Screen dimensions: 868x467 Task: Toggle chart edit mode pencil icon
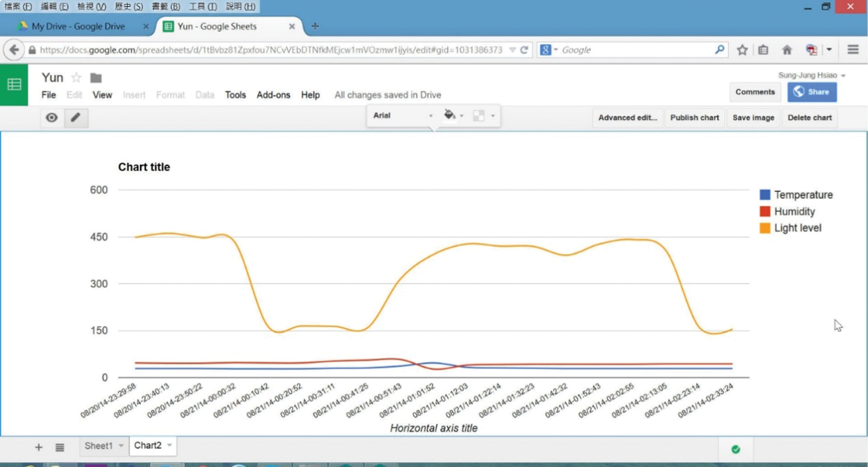coord(76,117)
